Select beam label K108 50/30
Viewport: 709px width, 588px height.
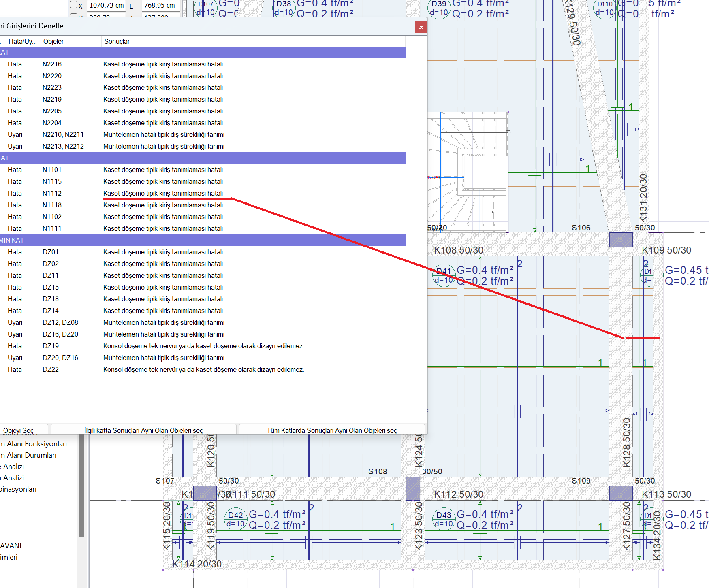[x=459, y=250]
